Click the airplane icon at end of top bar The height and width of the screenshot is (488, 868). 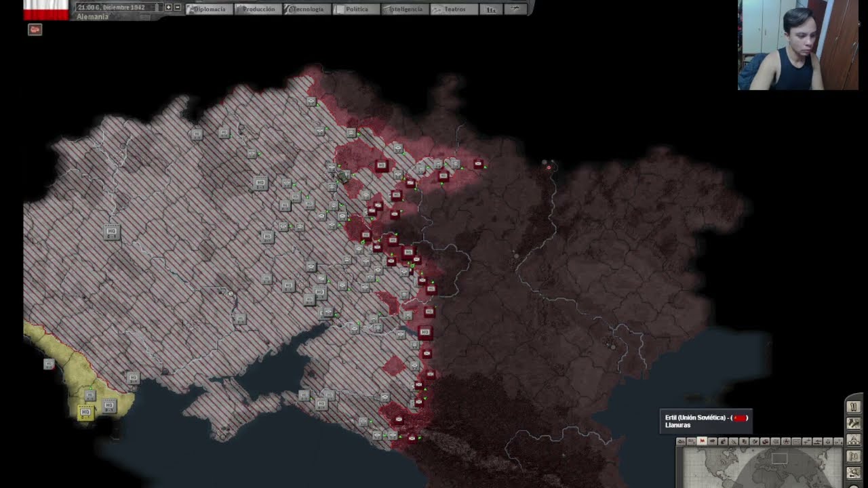pos(517,9)
